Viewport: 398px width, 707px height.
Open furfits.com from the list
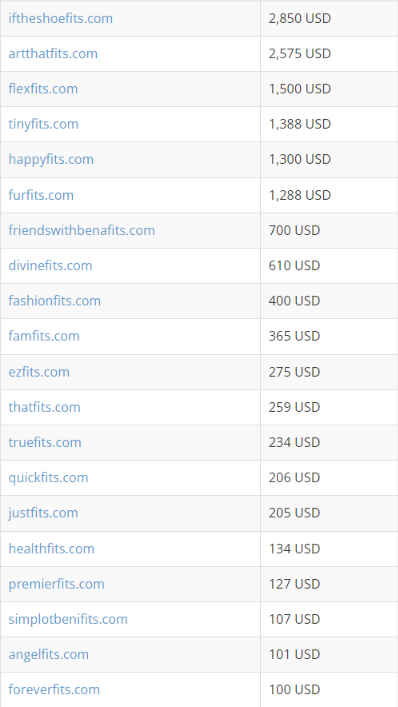pos(41,195)
